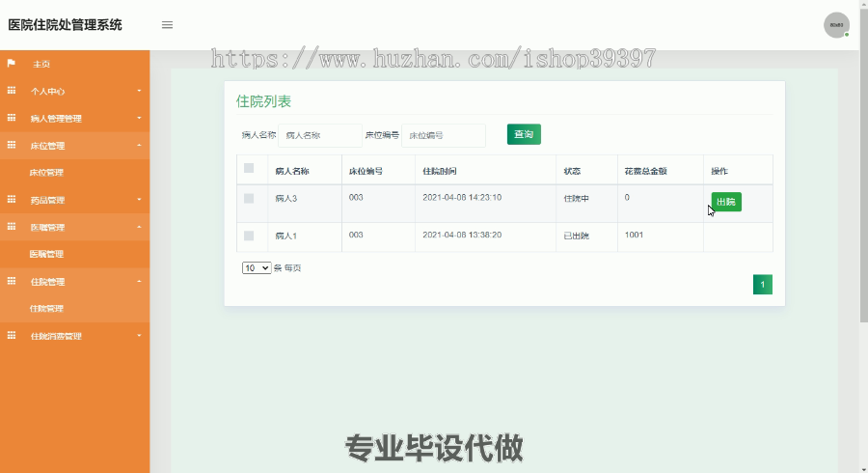The width and height of the screenshot is (868, 473).
Task: Click the 床位编号 column header
Action: [x=366, y=171]
